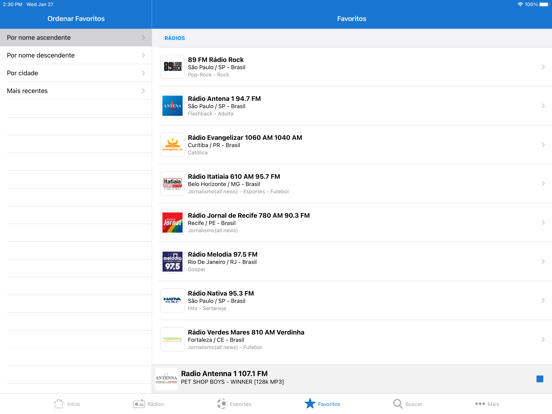Tap chevron next to Por cidade

pyautogui.click(x=143, y=73)
